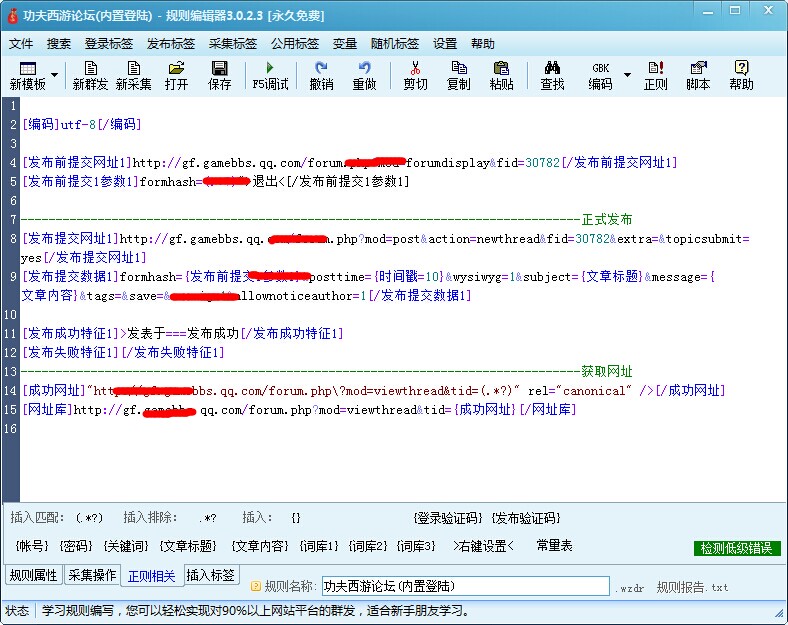Insert the {关键词} variable
Viewport: 788px width, 625px height.
coord(126,546)
